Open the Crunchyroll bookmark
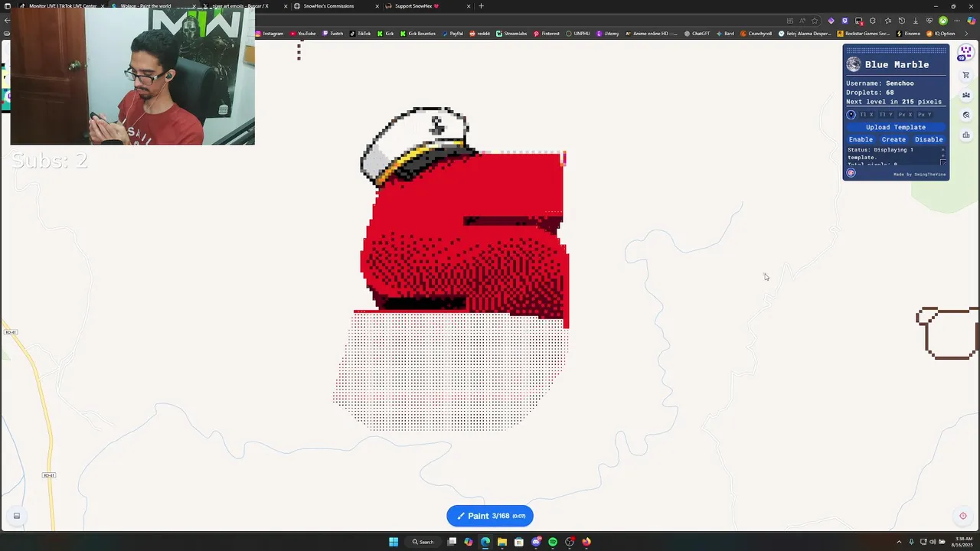The image size is (980, 551). click(x=756, y=34)
